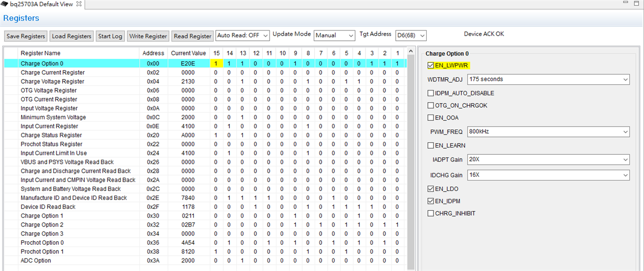Select Input Current and CMPIN Voltage Read Back row
The image size is (644, 271).
coord(205,180)
